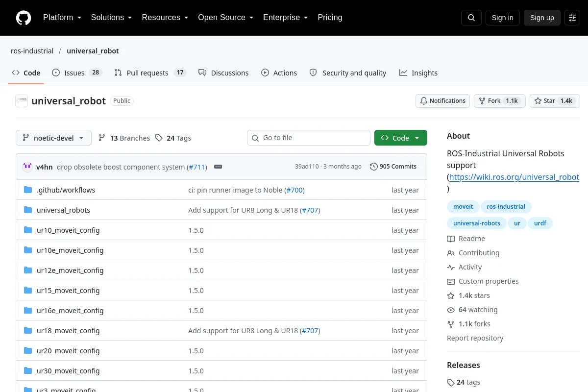Expand the commit message ellipsis
This screenshot has width=588, height=392.
(x=218, y=167)
